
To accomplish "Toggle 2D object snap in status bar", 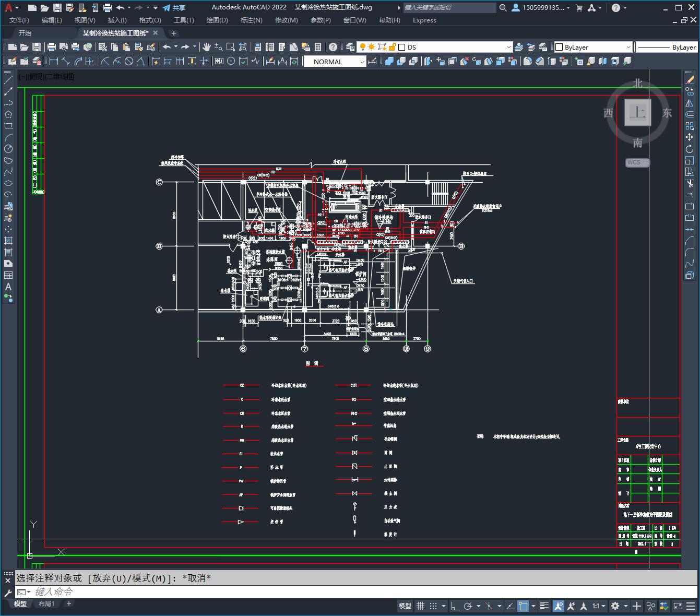I will [523, 606].
